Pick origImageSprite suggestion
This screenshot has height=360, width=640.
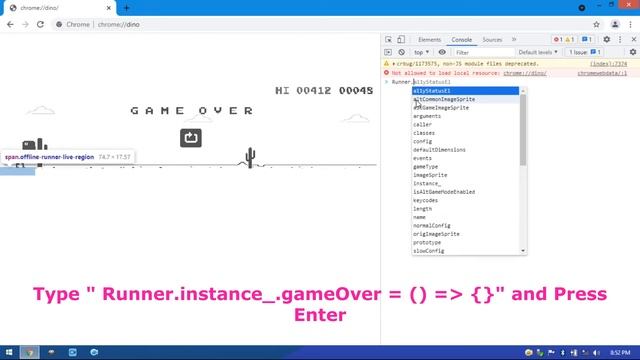[x=465, y=234]
